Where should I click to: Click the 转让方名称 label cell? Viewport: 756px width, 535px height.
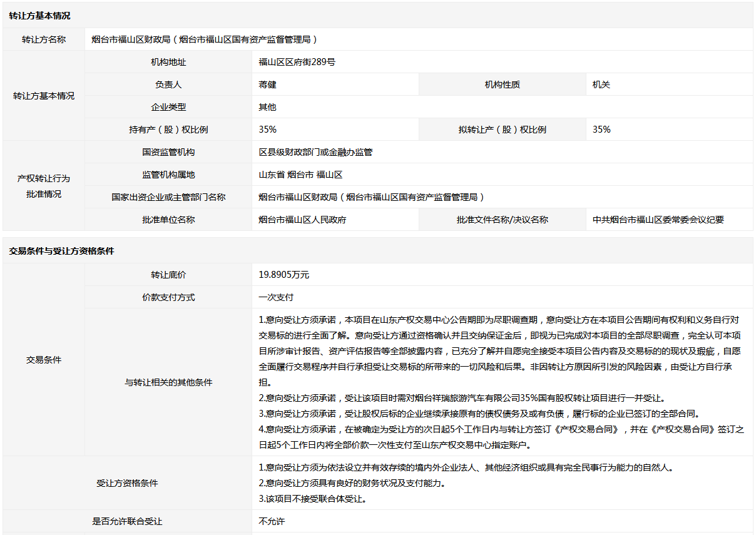point(44,39)
